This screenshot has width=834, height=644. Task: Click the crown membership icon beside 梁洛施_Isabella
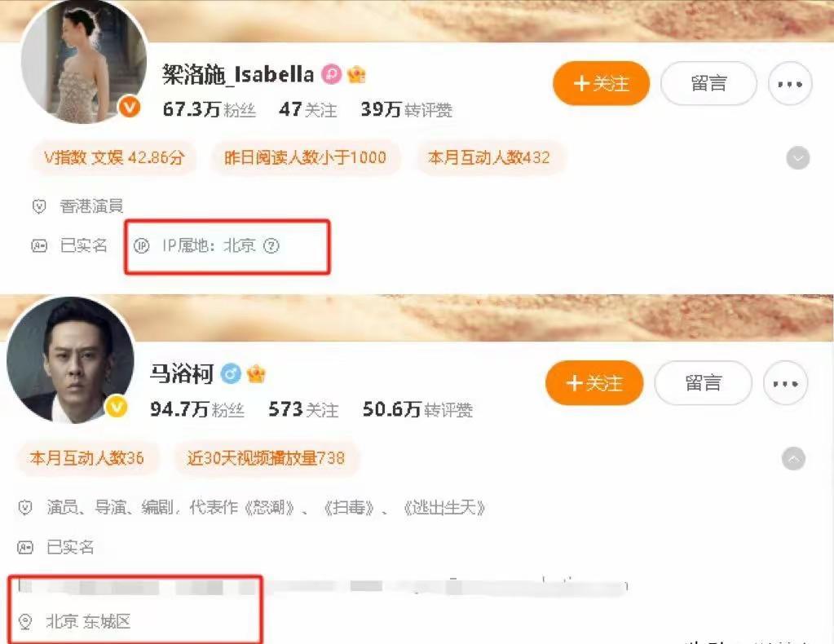tap(356, 74)
